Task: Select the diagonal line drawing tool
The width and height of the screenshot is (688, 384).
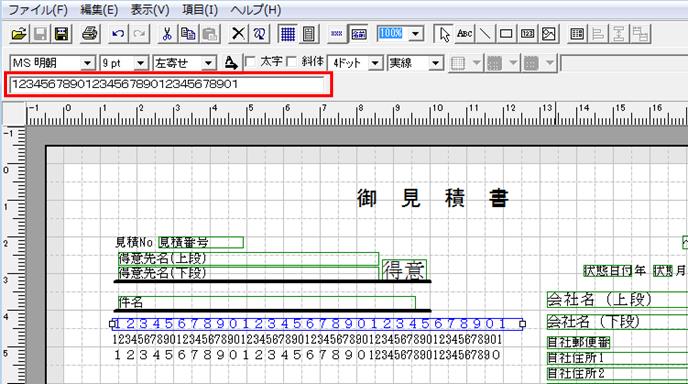Action: coord(485,34)
